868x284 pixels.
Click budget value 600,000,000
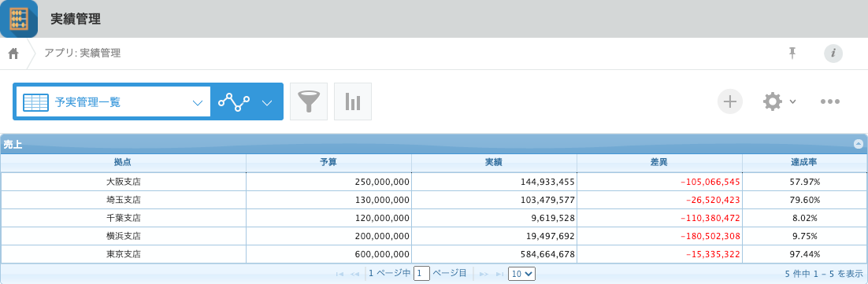coord(382,254)
